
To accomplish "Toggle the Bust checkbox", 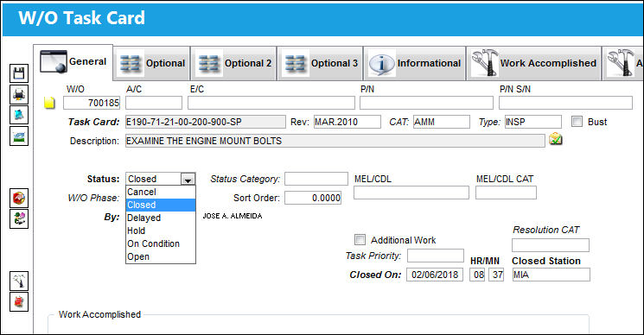I will 577,122.
